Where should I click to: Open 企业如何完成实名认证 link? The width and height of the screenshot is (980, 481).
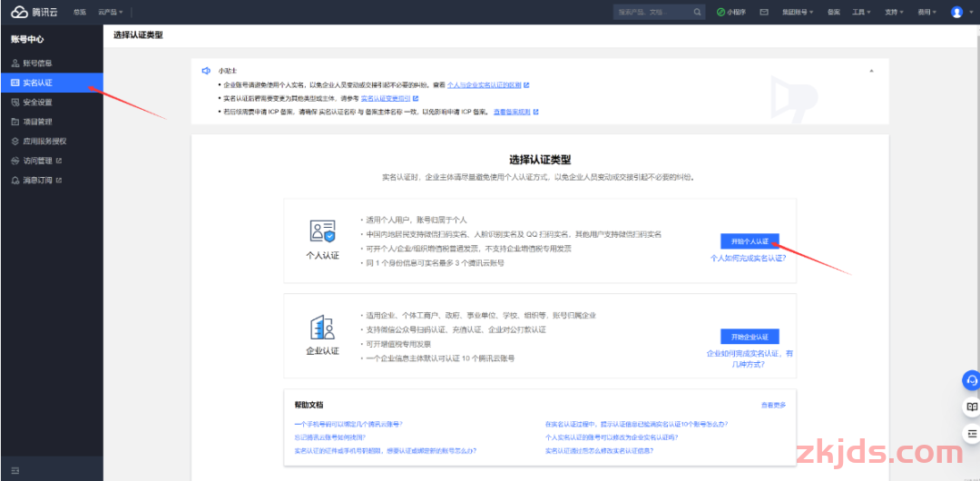[750, 358]
